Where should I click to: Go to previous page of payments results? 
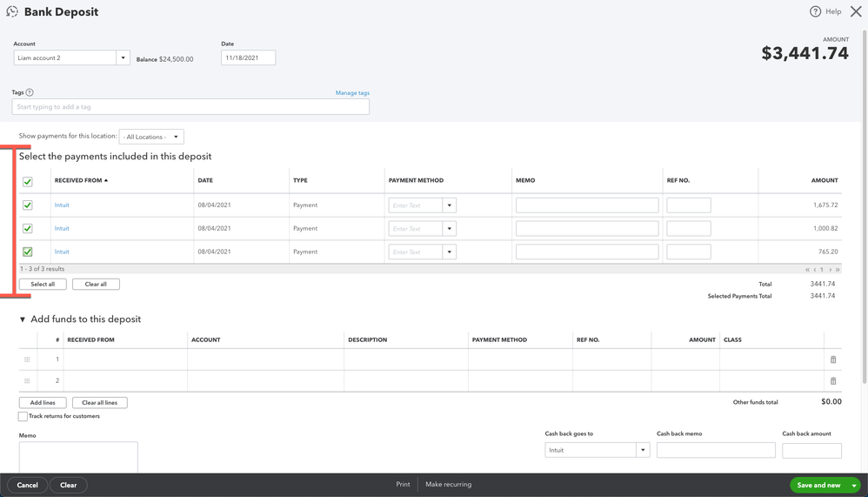pyautogui.click(x=814, y=269)
